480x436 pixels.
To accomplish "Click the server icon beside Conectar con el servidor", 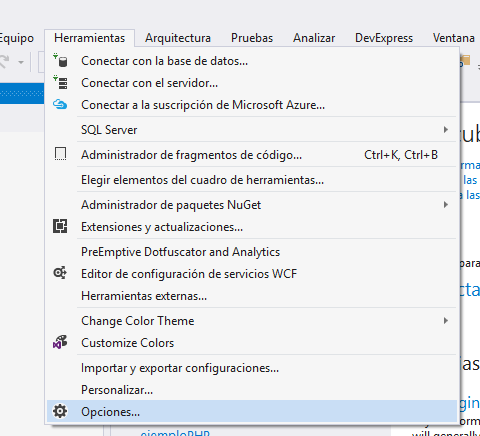I will click(60, 82).
